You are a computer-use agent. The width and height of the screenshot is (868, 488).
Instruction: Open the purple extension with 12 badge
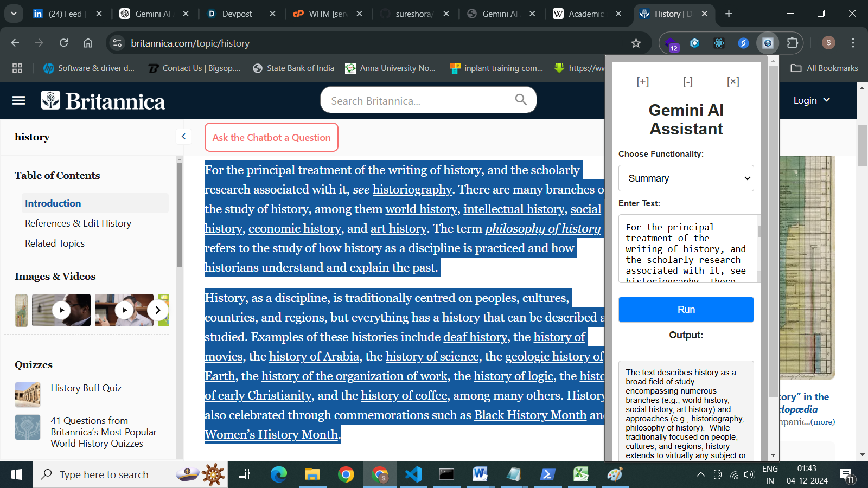(x=672, y=44)
